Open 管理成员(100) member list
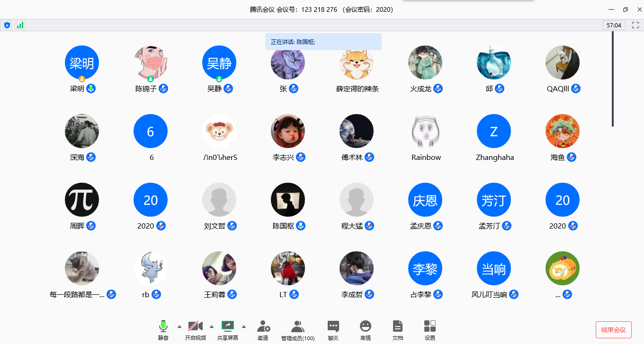Screen dimensions: 644x344 point(298,326)
